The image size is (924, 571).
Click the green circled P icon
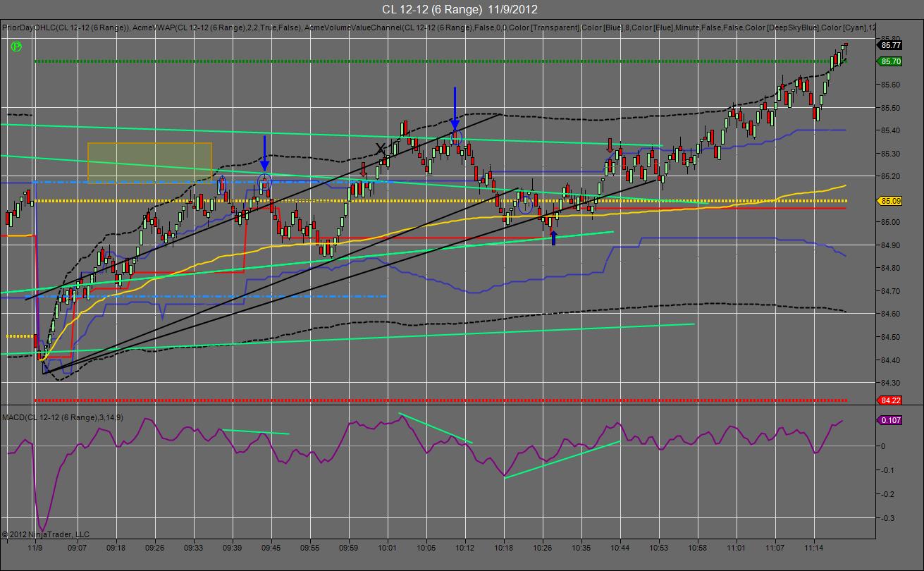16,47
